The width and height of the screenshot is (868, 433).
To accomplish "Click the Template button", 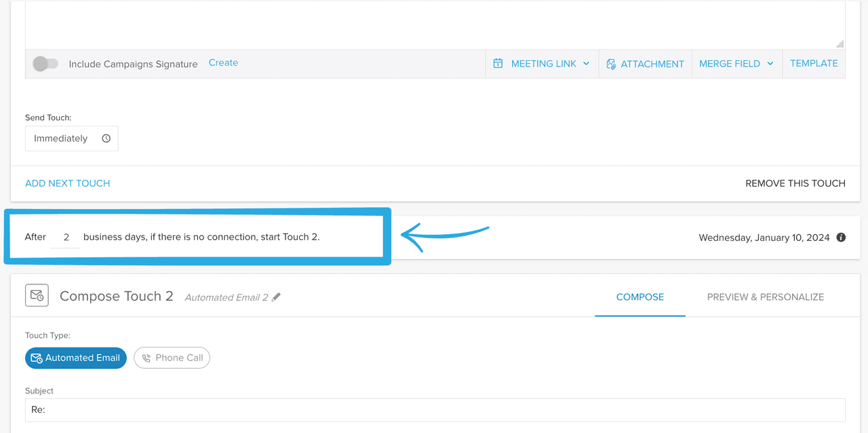I will 813,63.
